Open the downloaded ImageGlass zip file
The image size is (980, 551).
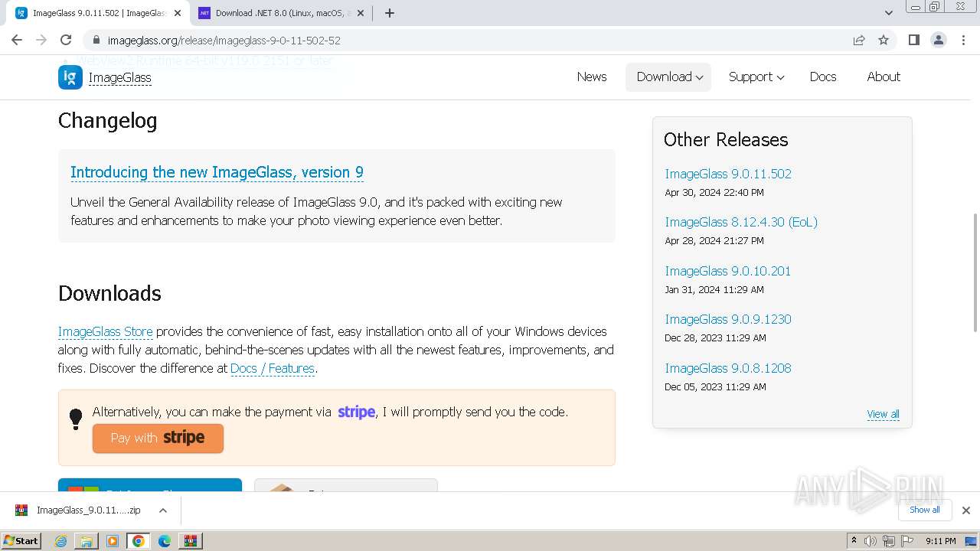(88, 510)
